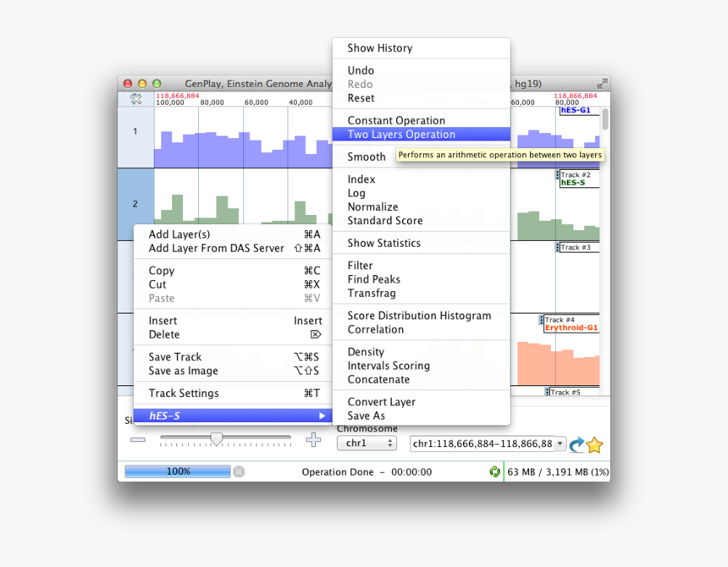This screenshot has width=728, height=567.
Task: Adjust the zoom size slider thumb
Action: point(217,438)
